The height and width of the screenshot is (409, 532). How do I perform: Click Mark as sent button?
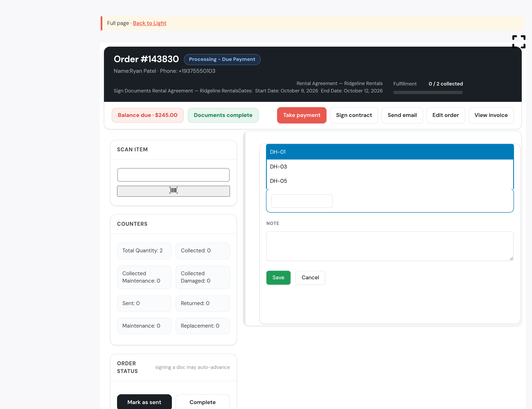pos(144,402)
